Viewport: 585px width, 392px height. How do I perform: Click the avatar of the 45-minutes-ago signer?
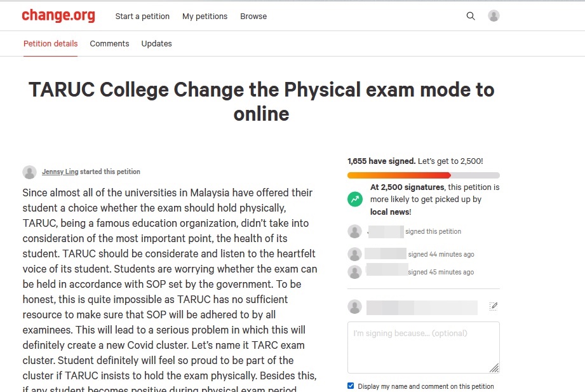pyautogui.click(x=354, y=271)
